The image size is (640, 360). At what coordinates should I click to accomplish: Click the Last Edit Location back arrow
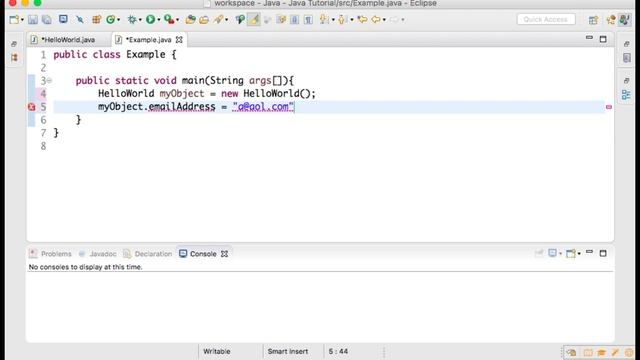click(362, 19)
